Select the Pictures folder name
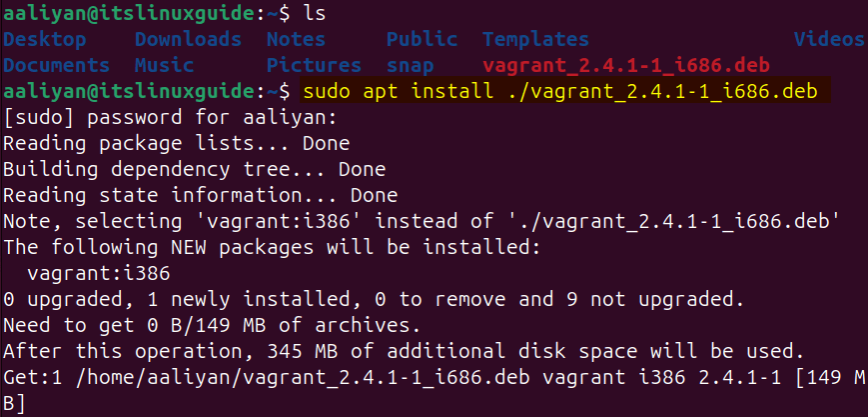Viewport: 868px width, 417px height. pos(314,66)
